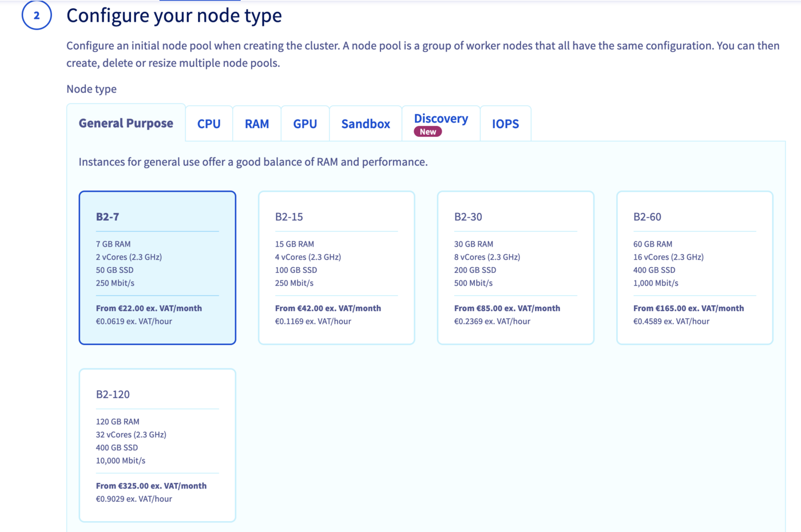Open the IOPS tab
801x532 pixels.
point(505,123)
